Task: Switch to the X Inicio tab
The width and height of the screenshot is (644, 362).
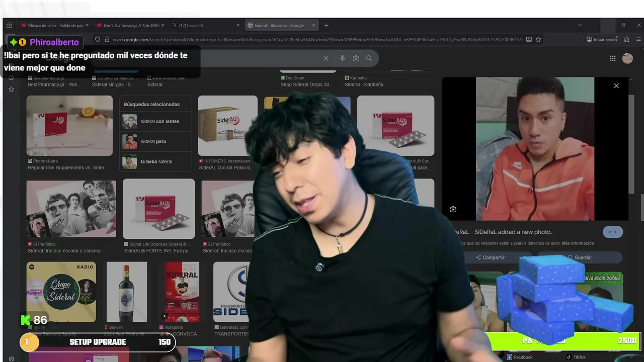Action: click(205, 25)
